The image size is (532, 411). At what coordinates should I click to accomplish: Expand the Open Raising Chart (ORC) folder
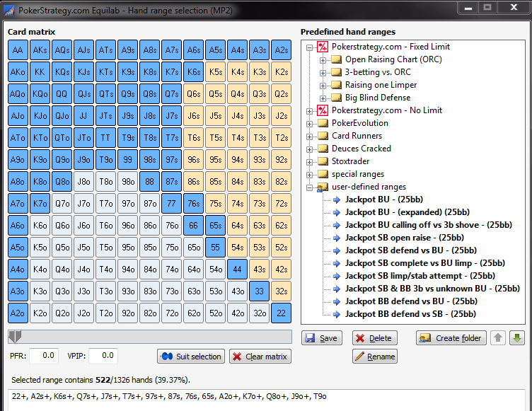click(x=323, y=60)
